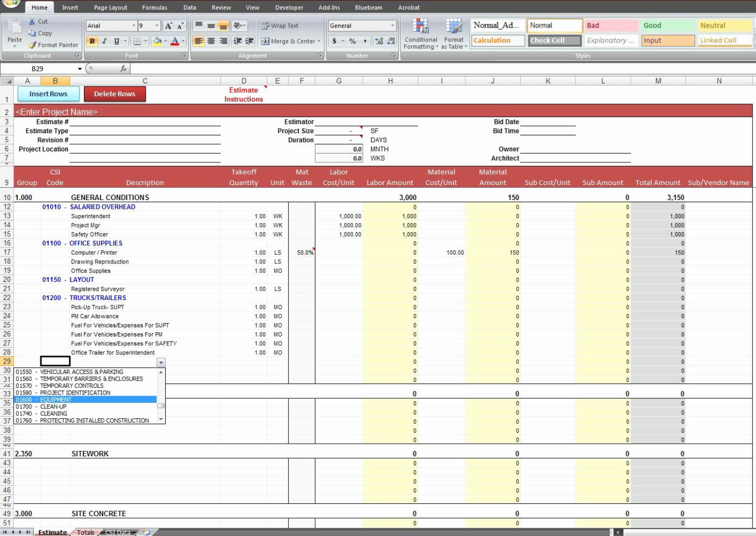
Task: Switch to the Formulas ribbon tab
Action: click(155, 7)
